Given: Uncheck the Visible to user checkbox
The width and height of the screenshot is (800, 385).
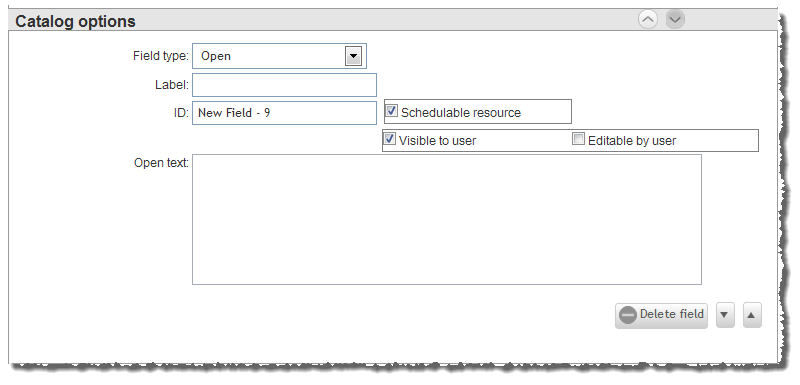Looking at the screenshot, I should pos(390,139).
